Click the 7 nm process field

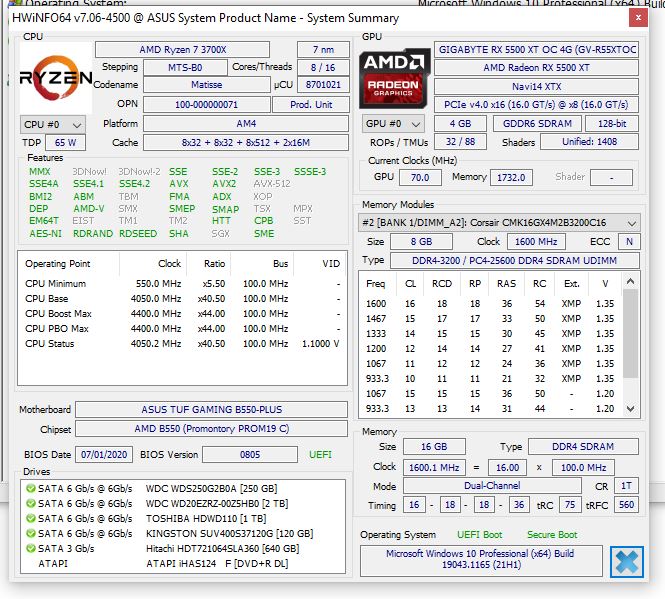click(x=323, y=50)
